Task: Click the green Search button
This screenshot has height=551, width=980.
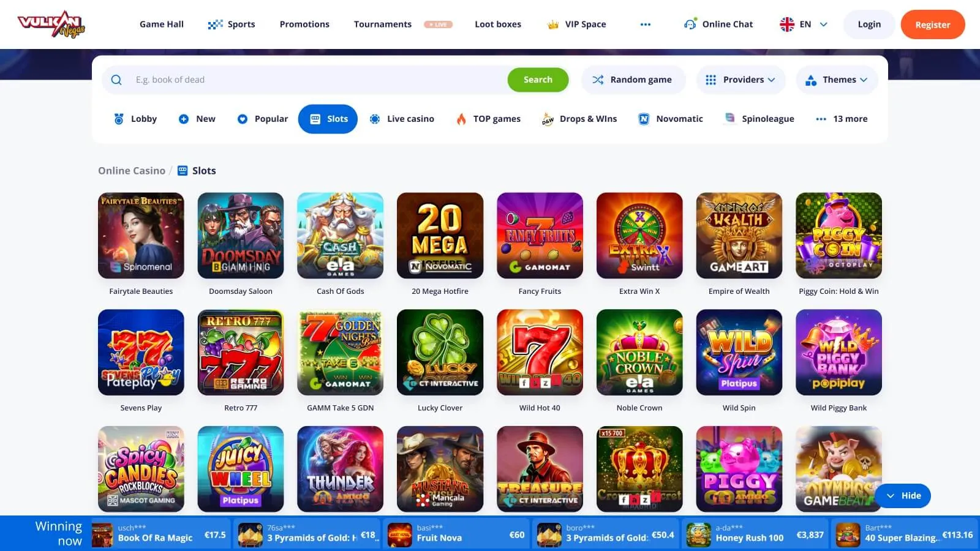Action: point(538,80)
